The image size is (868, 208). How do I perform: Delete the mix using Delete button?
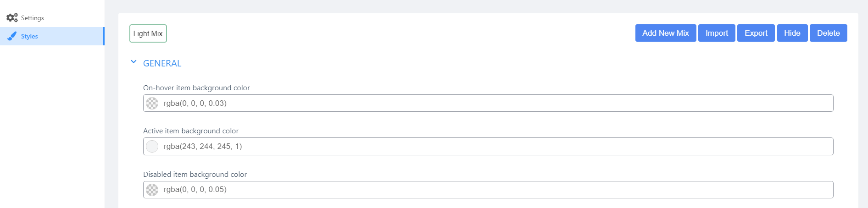tap(828, 33)
